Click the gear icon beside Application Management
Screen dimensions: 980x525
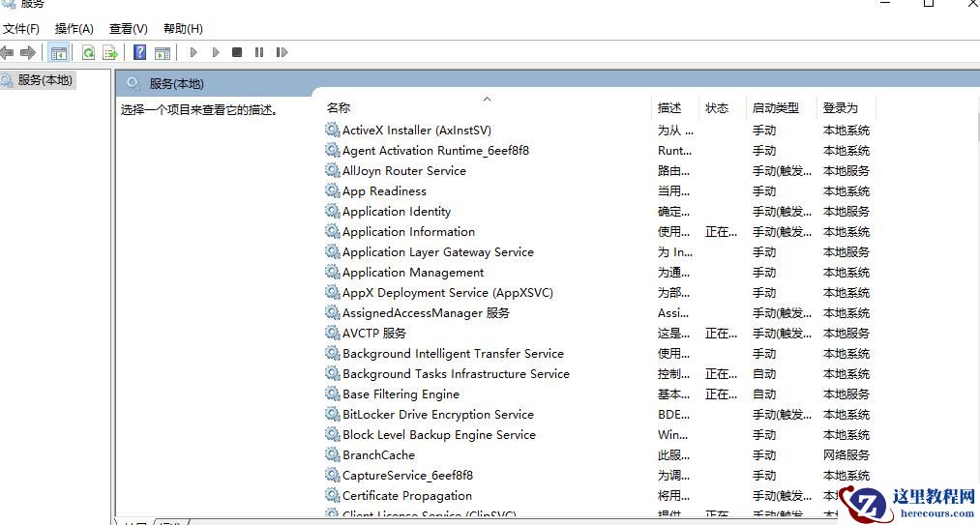(333, 272)
